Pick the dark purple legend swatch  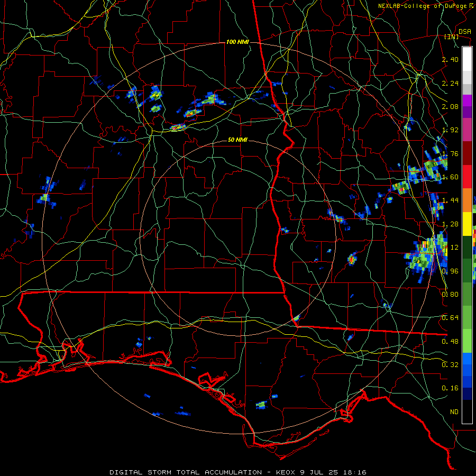[x=467, y=112]
